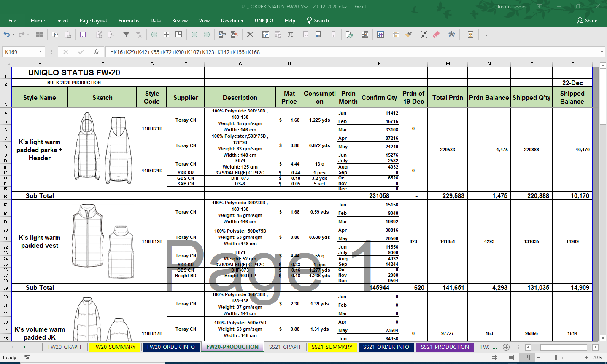The height and width of the screenshot is (364, 607).
Task: Switch to Page Break Preview icon
Action: point(526,357)
